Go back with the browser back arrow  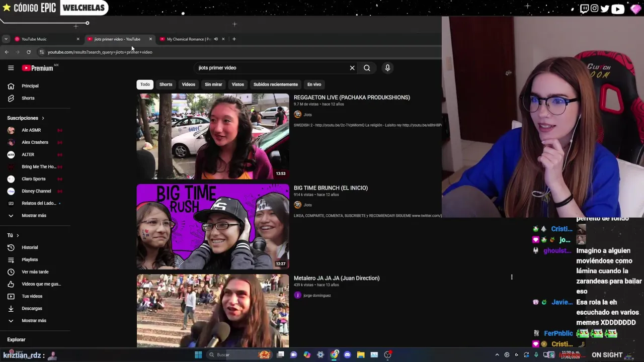[7, 52]
